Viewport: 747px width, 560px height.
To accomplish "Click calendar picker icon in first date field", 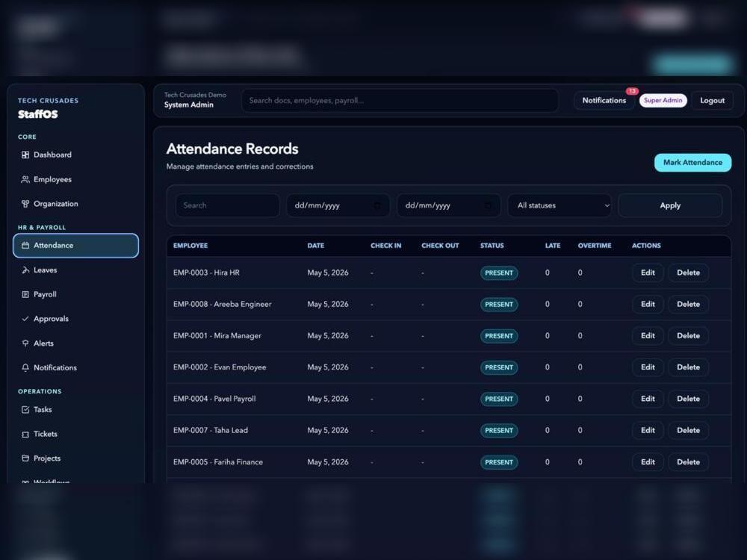I will point(377,206).
